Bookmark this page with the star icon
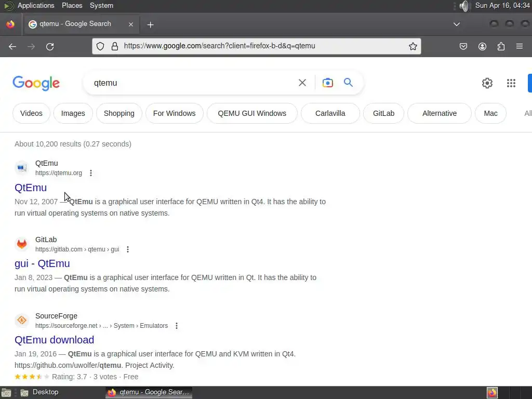 pyautogui.click(x=413, y=46)
